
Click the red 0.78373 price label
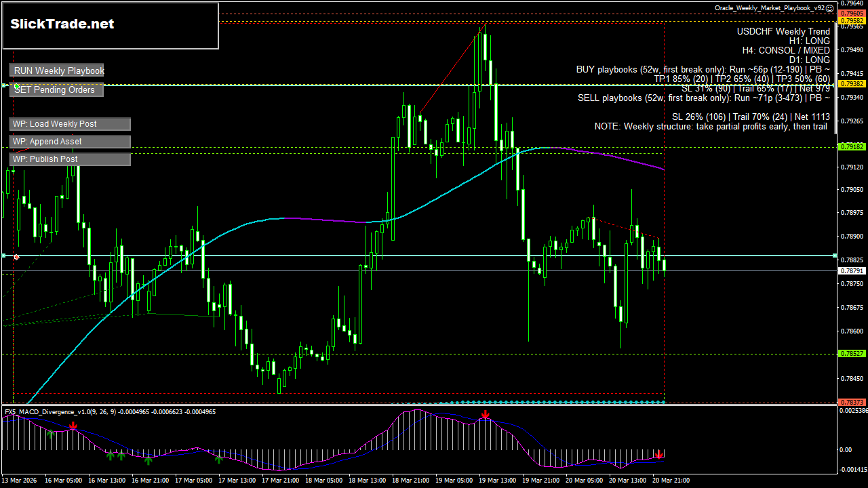click(x=852, y=402)
